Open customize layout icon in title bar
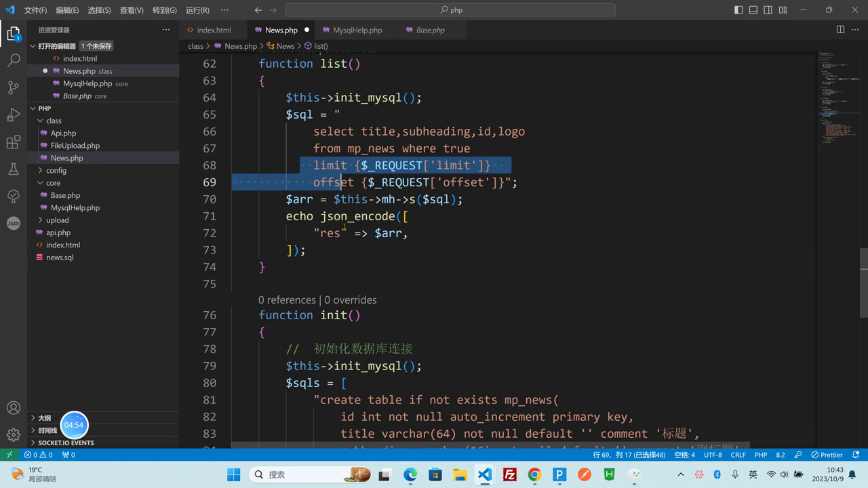This screenshot has width=868, height=488. point(783,10)
